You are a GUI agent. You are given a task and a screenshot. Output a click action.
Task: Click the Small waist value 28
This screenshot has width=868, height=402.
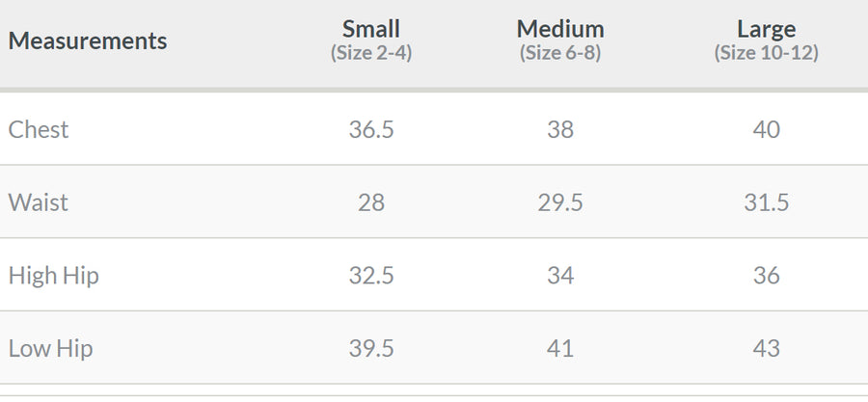click(x=371, y=202)
